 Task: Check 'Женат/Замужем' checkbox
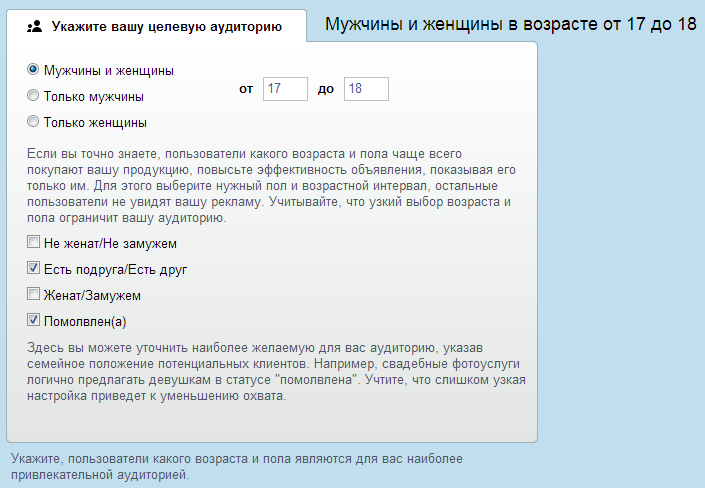point(33,294)
